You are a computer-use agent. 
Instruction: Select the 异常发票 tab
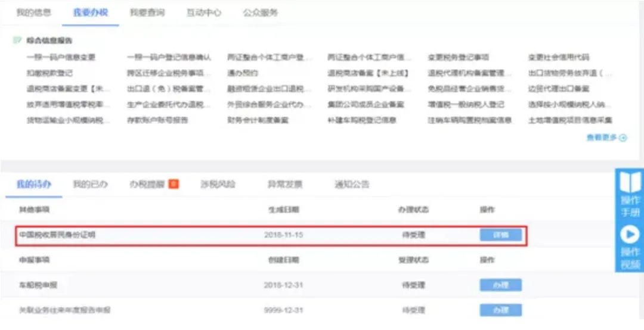284,184
